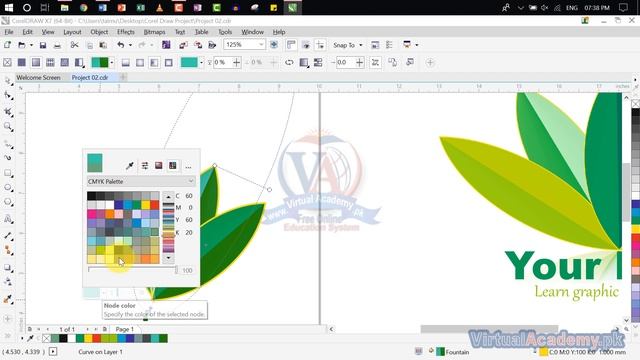Show color viewers in node color popup
This screenshot has width=640, height=360.
(159, 166)
